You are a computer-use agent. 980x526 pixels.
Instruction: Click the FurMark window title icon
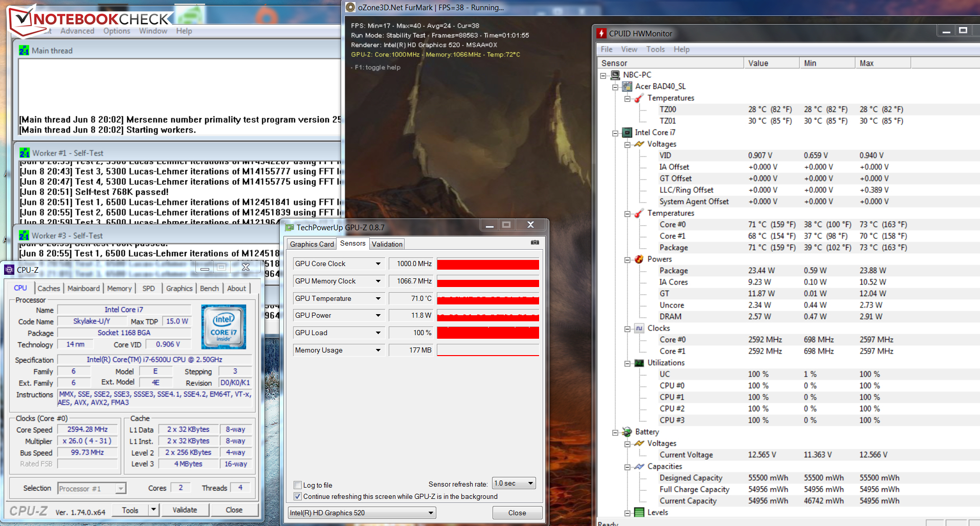(x=350, y=7)
